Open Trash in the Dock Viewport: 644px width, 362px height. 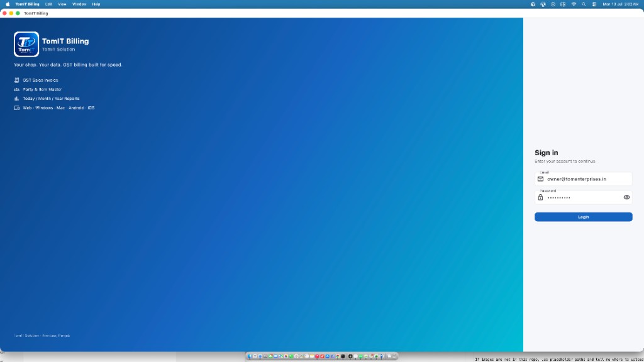tap(394, 356)
